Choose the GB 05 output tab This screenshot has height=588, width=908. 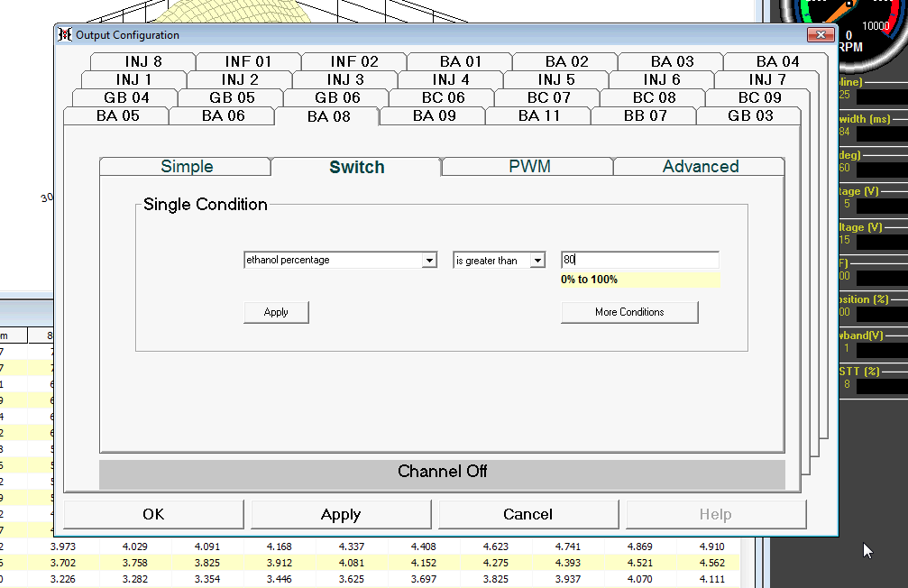[x=232, y=97]
